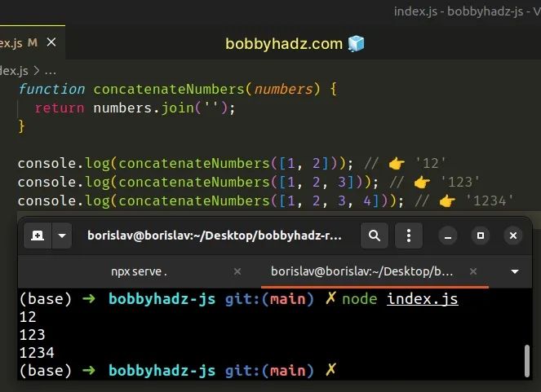Open terminal search with magnifier icon
Screen dimensions: 541x392
375,236
